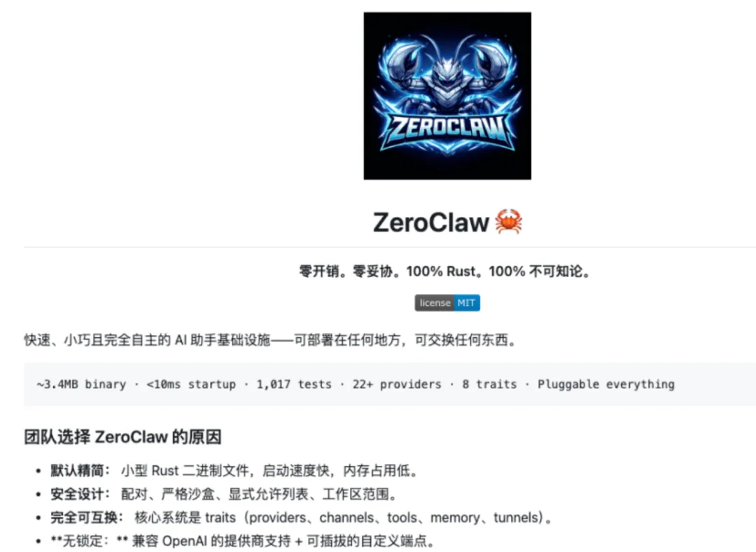Click the description starting with '快速、小巧且完全自主'
The image size is (756, 552).
point(271,340)
